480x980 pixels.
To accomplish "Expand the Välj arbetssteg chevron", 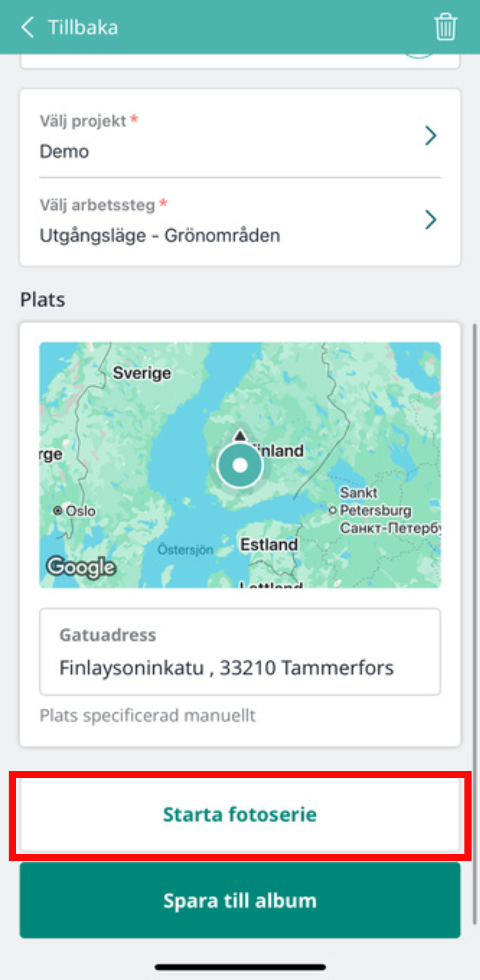I will tap(431, 220).
